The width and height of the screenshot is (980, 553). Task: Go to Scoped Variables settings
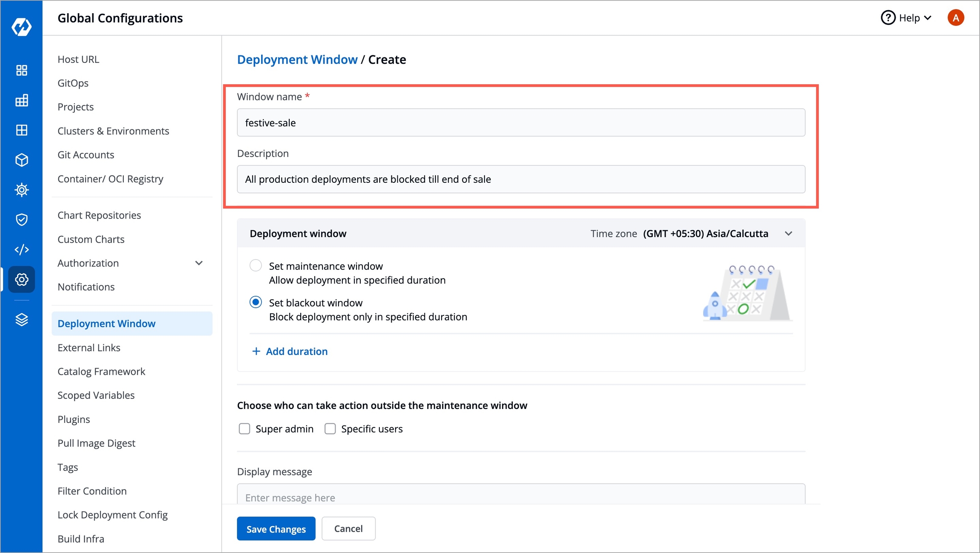pyautogui.click(x=96, y=395)
